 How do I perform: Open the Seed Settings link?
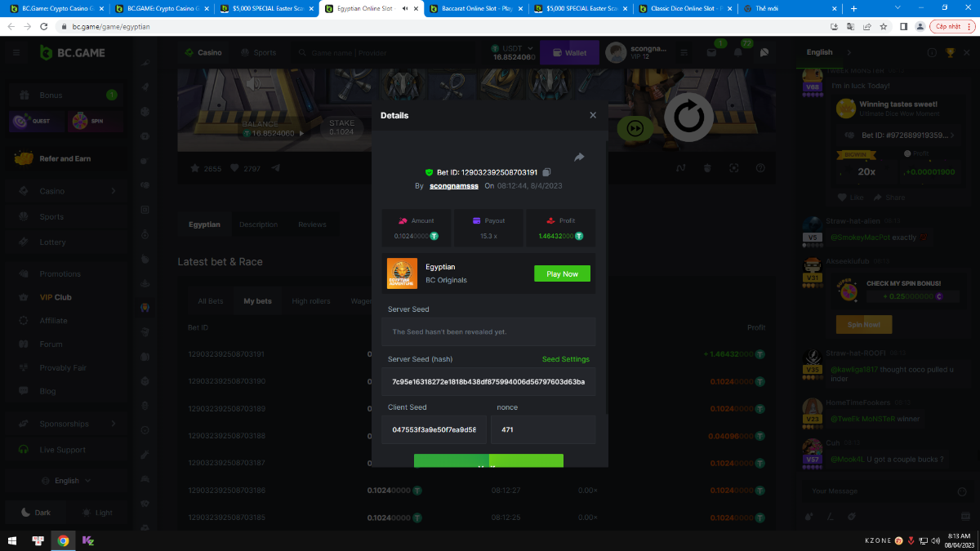[x=565, y=359]
